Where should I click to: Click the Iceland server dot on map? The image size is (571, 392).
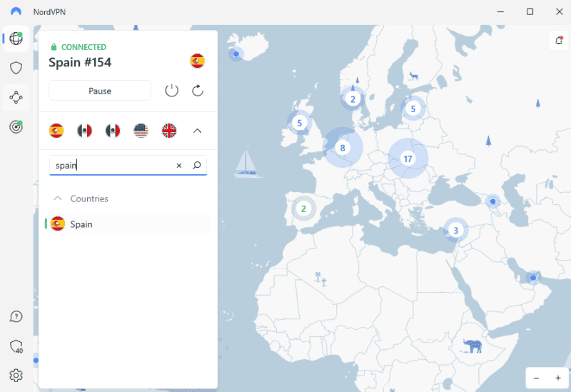(236, 54)
